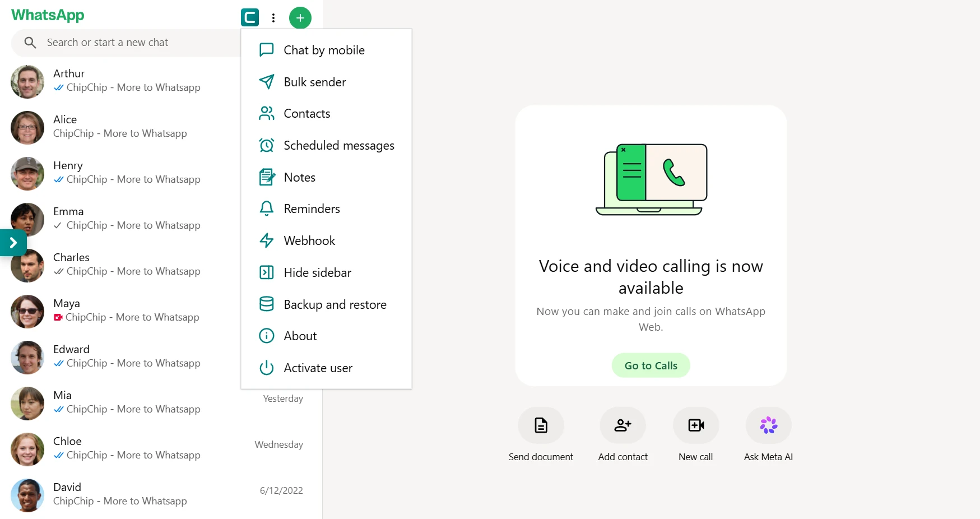
Task: Click the calling illustration graphic
Action: coord(651,179)
